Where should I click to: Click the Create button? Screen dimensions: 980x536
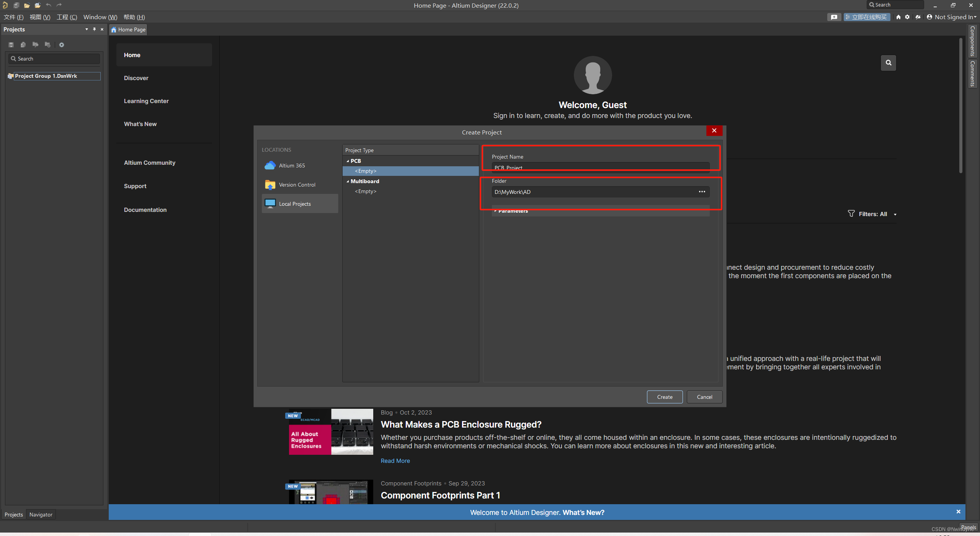[x=665, y=397]
